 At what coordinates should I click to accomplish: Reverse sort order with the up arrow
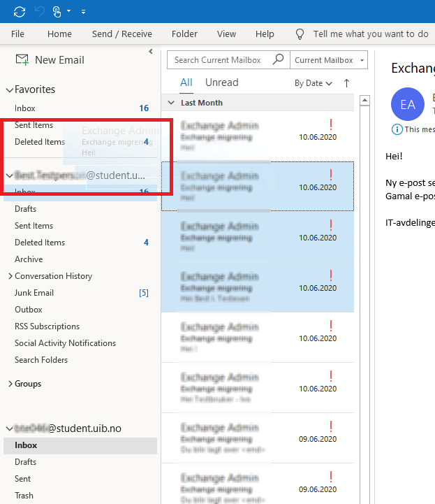tap(346, 83)
